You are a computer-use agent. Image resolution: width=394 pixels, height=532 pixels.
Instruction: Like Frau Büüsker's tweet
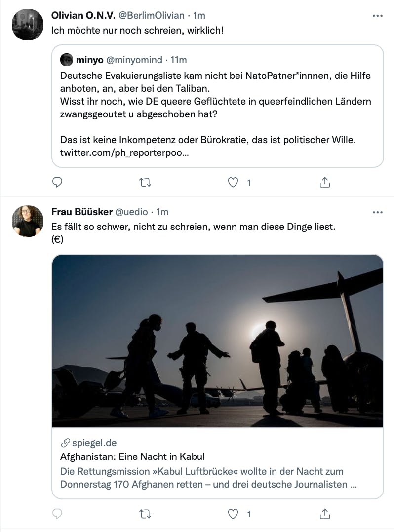233,514
